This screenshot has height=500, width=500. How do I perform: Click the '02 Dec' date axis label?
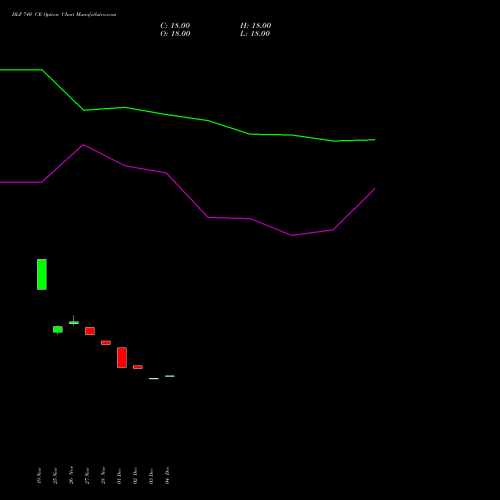[x=135, y=475]
